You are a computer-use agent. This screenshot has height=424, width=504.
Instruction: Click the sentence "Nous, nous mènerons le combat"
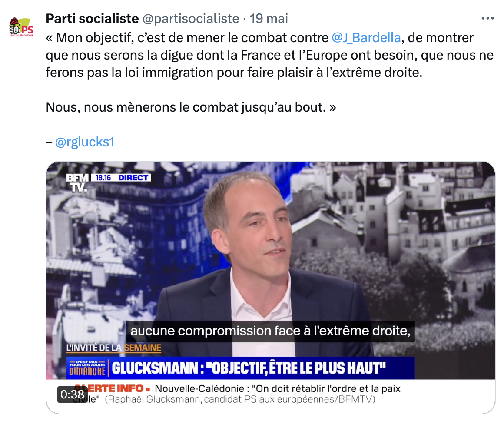pyautogui.click(x=191, y=107)
